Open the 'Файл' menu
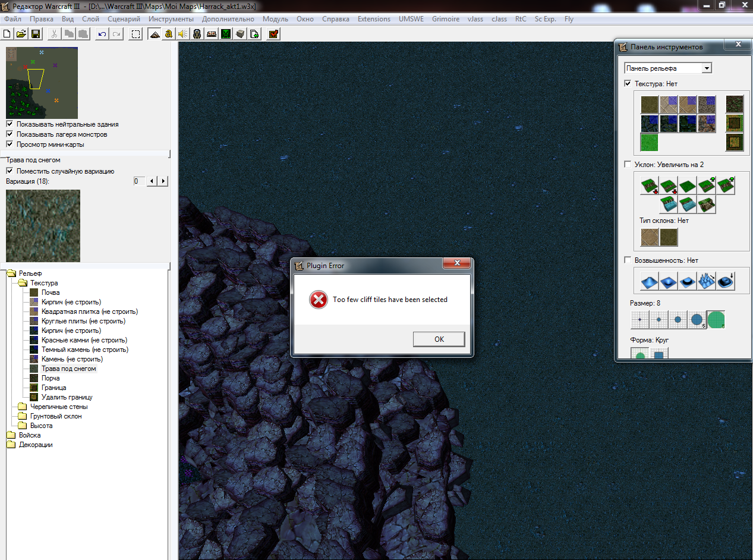The height and width of the screenshot is (560, 753). (12, 19)
